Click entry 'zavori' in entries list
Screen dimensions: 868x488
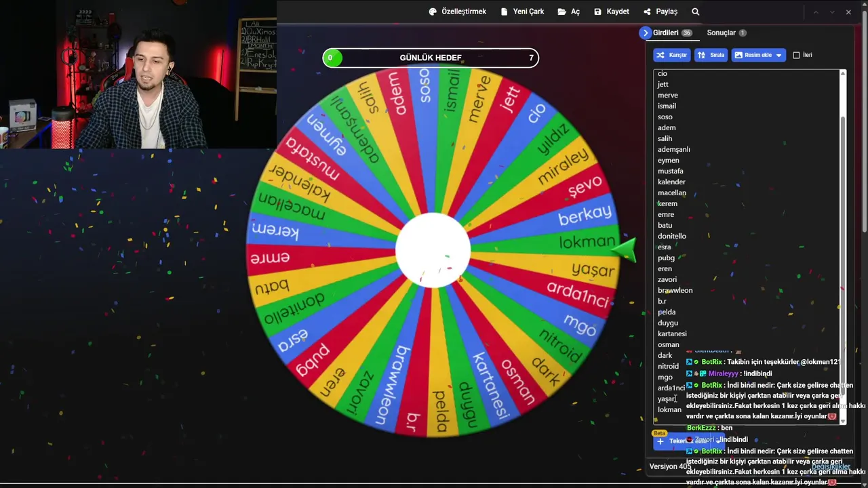pos(667,279)
